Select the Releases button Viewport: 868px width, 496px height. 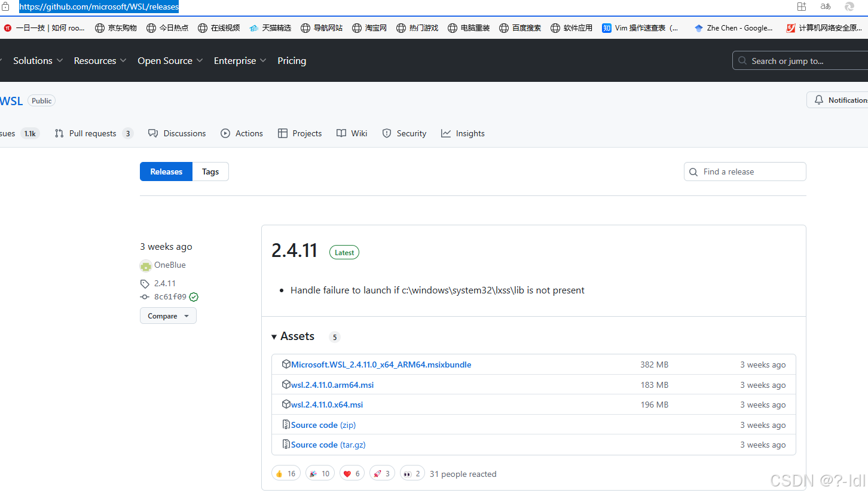[166, 172]
